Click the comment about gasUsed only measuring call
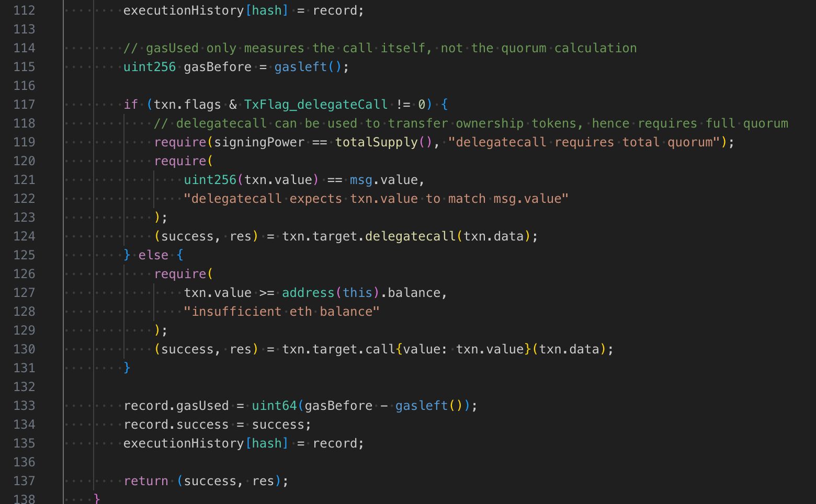This screenshot has height=504, width=816. (380, 48)
